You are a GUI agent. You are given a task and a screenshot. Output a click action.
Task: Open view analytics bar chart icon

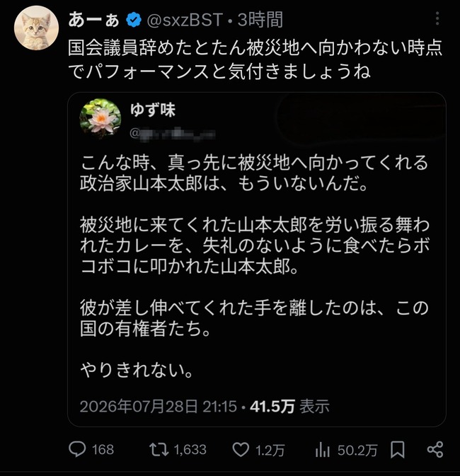pos(323,450)
